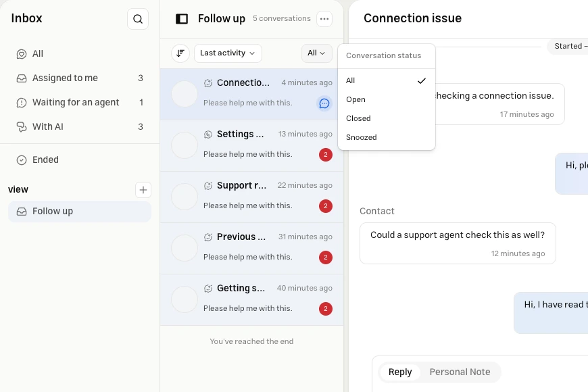The height and width of the screenshot is (392, 588).
Task: Open Waiting for an agent inbox
Action: (x=80, y=103)
